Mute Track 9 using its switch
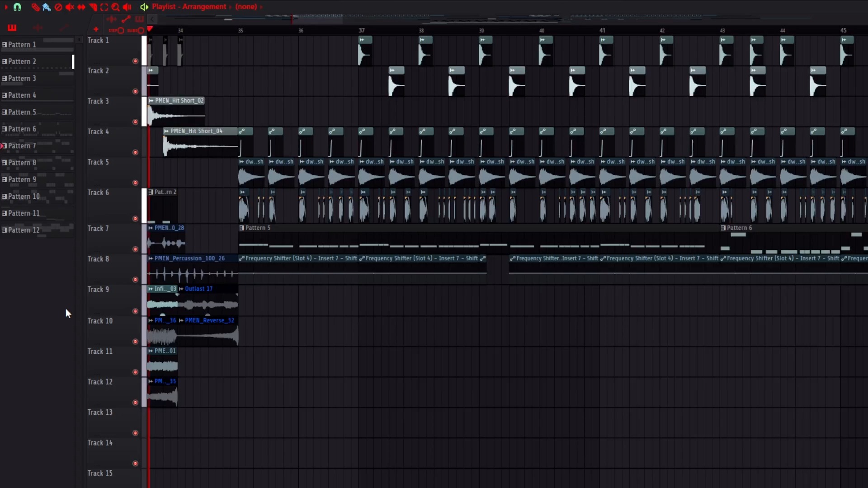868x488 pixels. point(135,311)
